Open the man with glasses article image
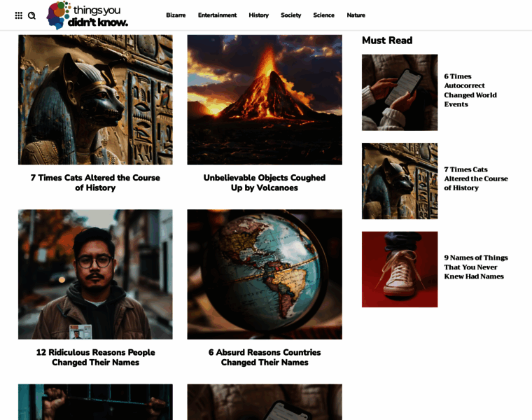The width and height of the screenshot is (532, 420). 95,274
